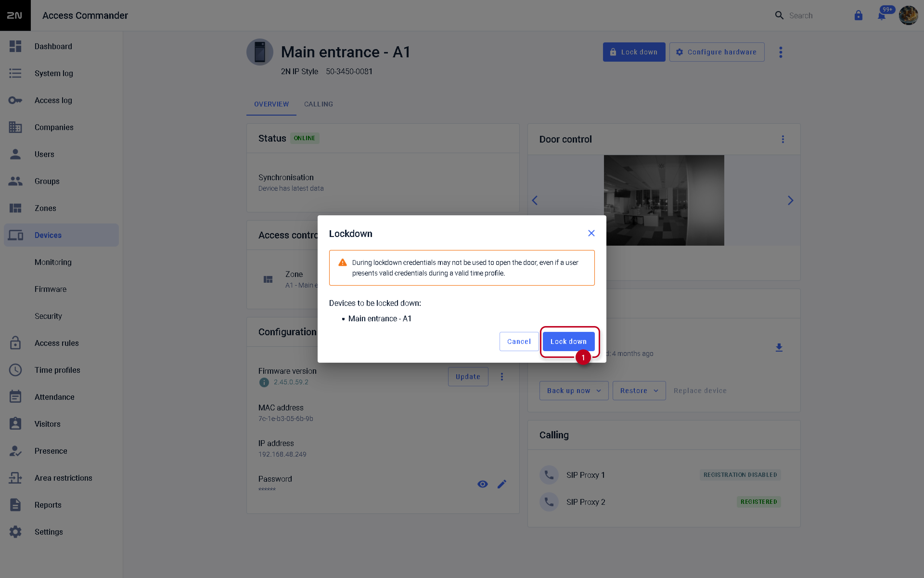Expand the Restore dropdown
This screenshot has height=578, width=924.
pos(639,390)
